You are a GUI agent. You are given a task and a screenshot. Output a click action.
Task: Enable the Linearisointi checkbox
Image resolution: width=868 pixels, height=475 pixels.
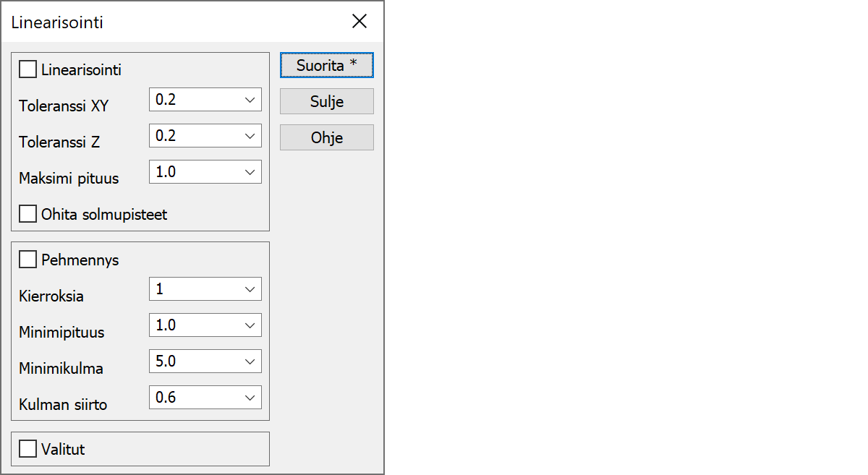[28, 70]
